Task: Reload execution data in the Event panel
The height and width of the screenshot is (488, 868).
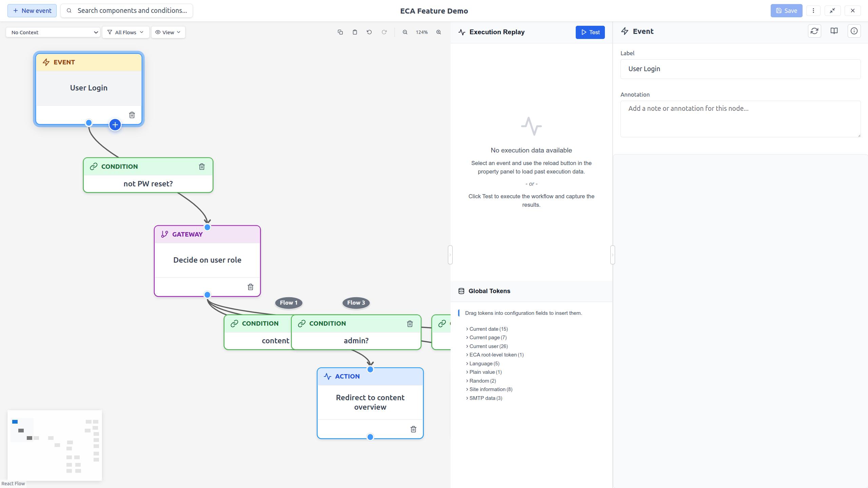Action: (815, 31)
